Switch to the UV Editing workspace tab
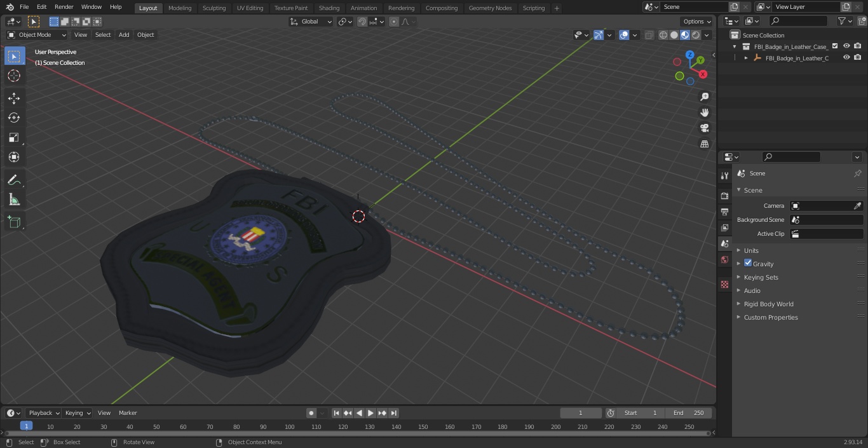Viewport: 868px width, 448px height. (250, 8)
